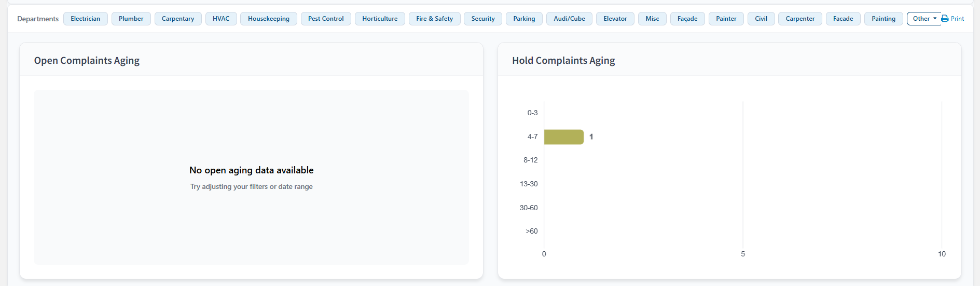
Task: Select the Audi/Cube department
Action: (569, 19)
